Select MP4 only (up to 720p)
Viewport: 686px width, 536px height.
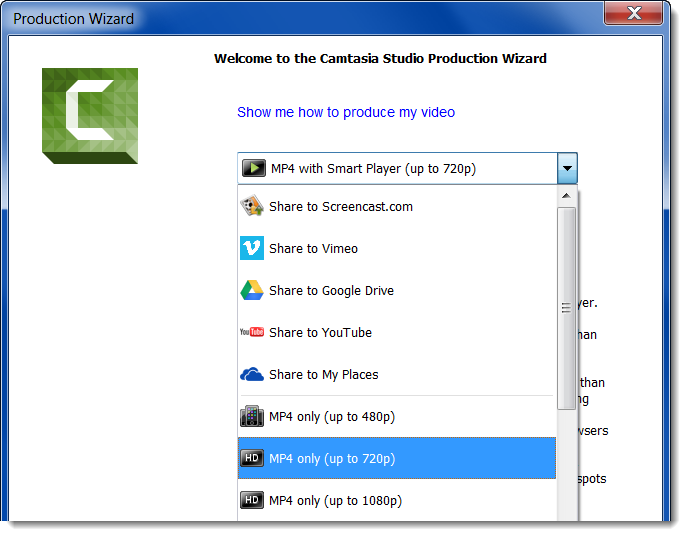396,458
